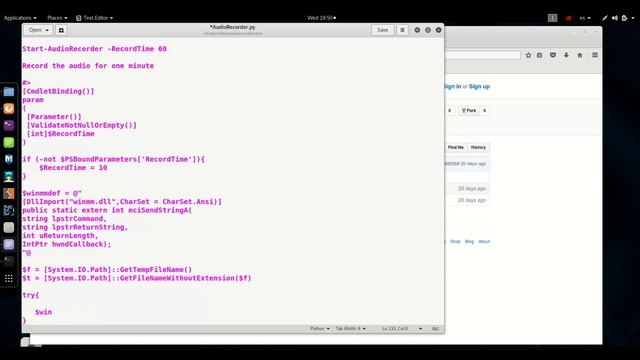Open the Shop footer link in the browser
This screenshot has width=640, height=360.
coord(455,242)
